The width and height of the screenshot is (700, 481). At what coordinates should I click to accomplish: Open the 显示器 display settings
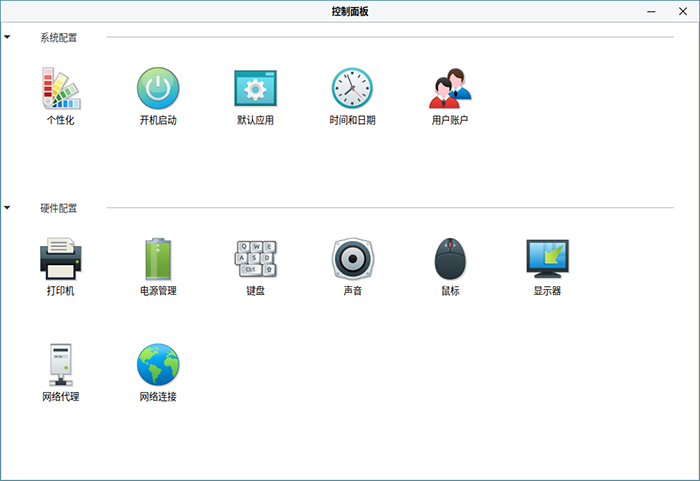[x=547, y=260]
